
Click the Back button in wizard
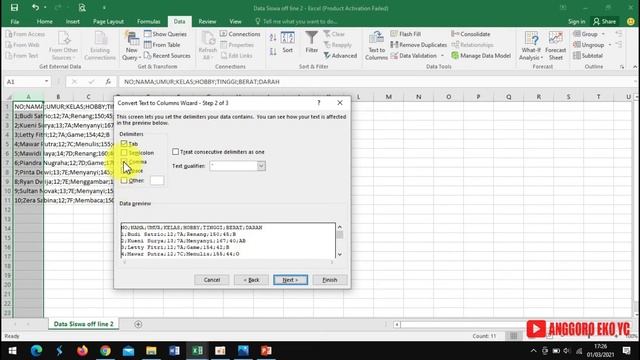(x=251, y=280)
